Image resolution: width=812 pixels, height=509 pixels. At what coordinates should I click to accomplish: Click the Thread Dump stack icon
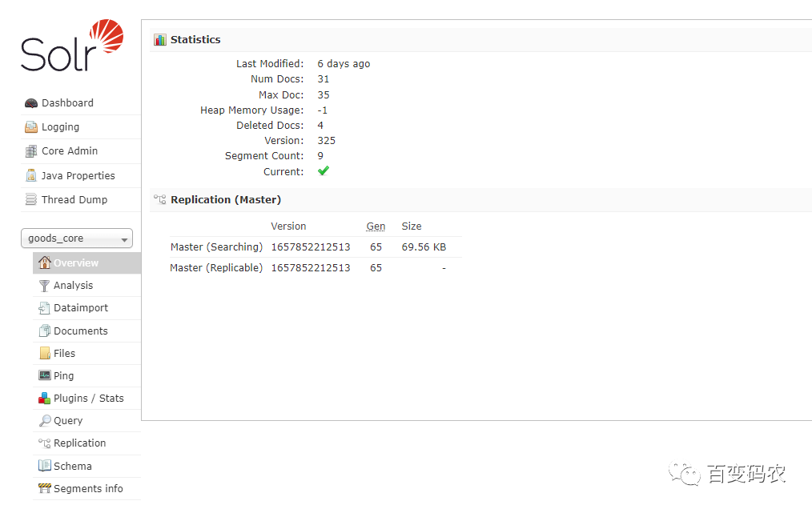click(x=31, y=199)
